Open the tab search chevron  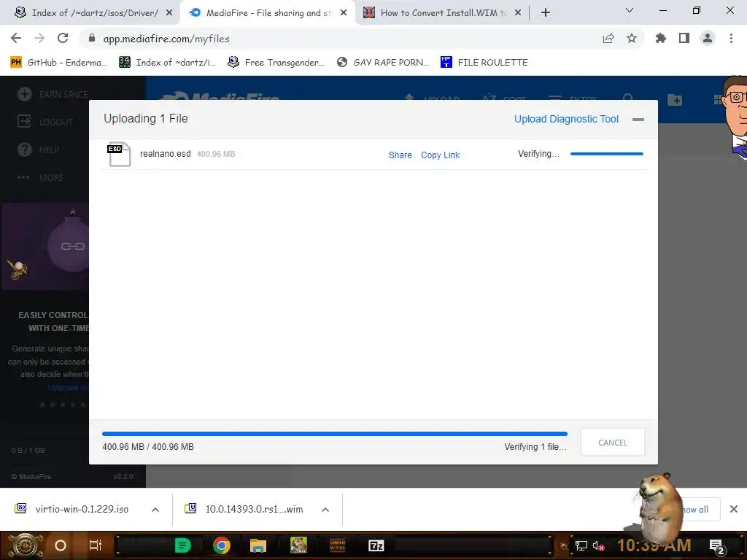click(x=630, y=10)
